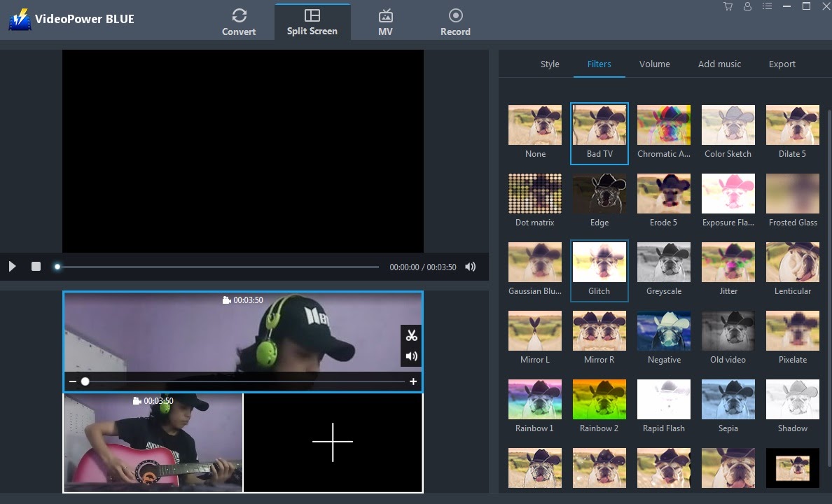Switch to the Record tab
Image resolution: width=832 pixels, height=504 pixels.
pyautogui.click(x=455, y=22)
